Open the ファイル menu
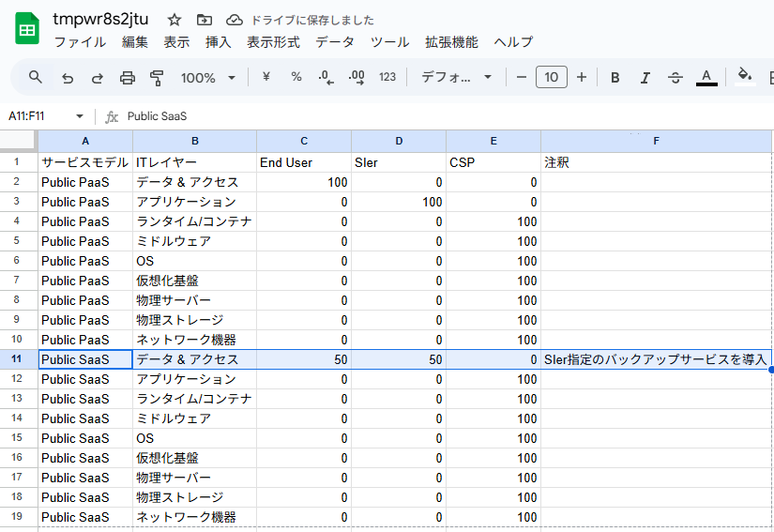Viewport: 774px width, 532px height. pos(80,42)
